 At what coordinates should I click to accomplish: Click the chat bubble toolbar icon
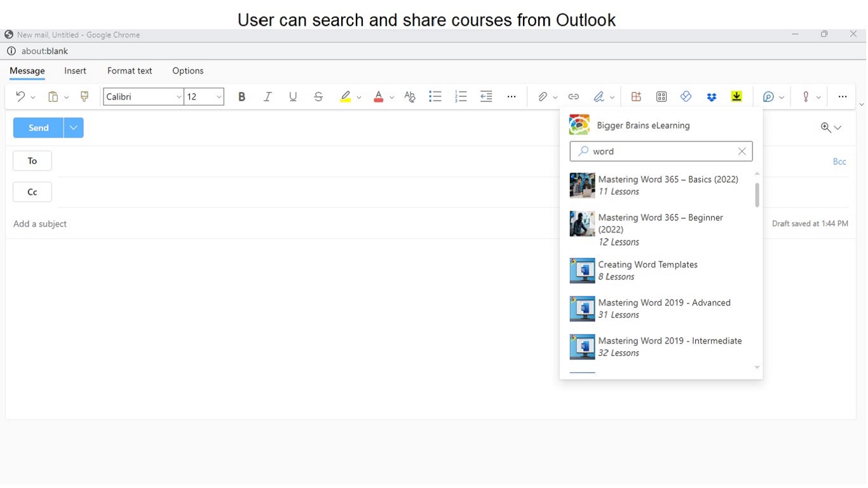pos(768,97)
